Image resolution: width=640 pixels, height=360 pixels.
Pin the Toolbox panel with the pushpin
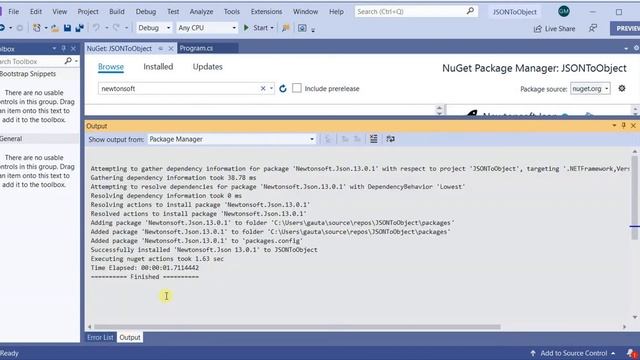click(x=63, y=49)
